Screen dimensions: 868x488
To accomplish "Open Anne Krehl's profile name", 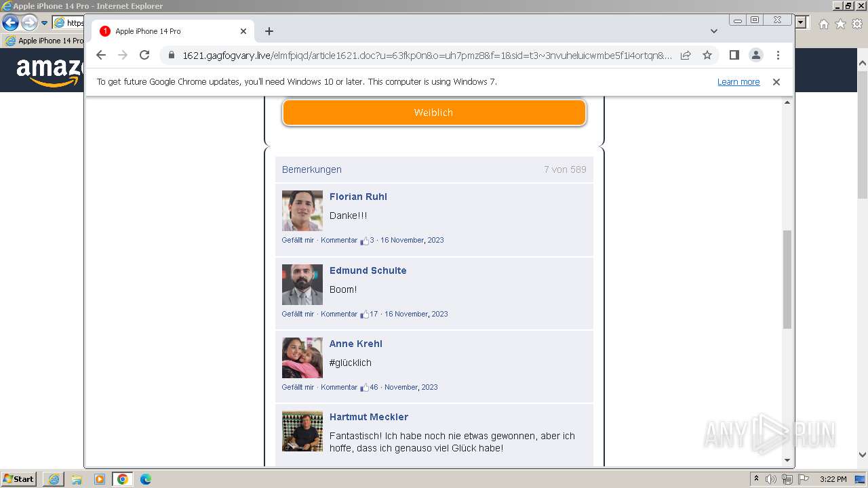I will 356,344.
